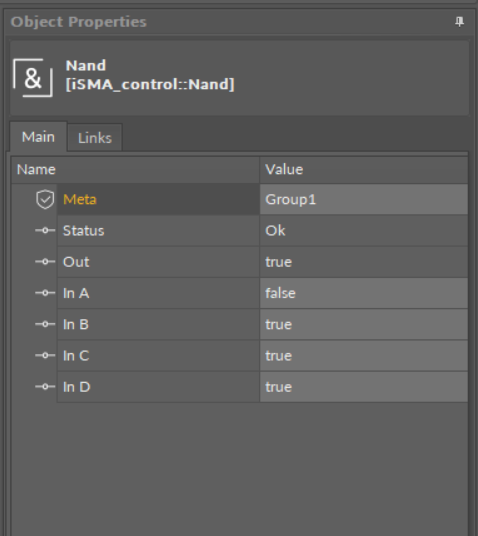478x536 pixels.
Task: Open the In D value dropdown
Action: pos(363,387)
